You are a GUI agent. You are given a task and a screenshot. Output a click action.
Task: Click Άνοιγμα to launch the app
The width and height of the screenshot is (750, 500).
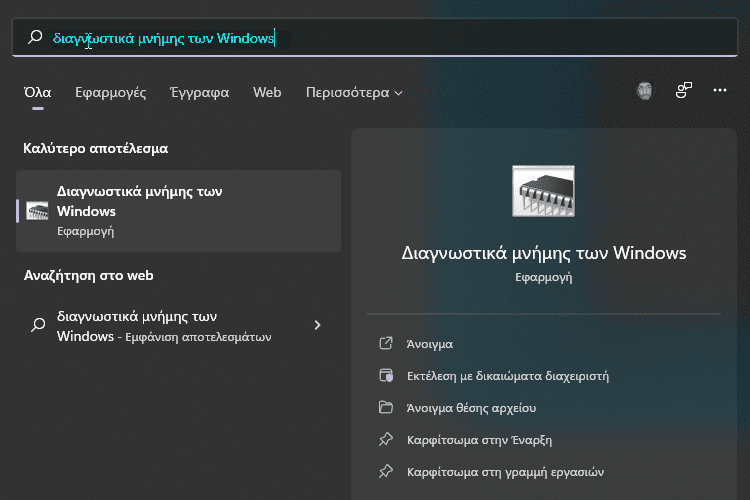[429, 343]
